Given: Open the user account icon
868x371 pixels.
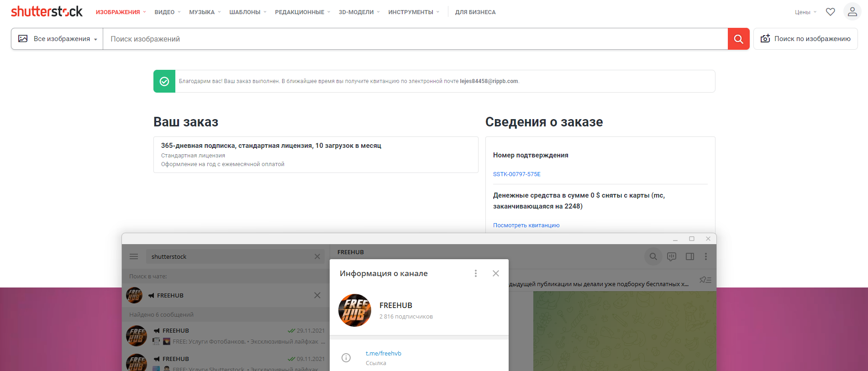Looking at the screenshot, I should [x=852, y=12].
